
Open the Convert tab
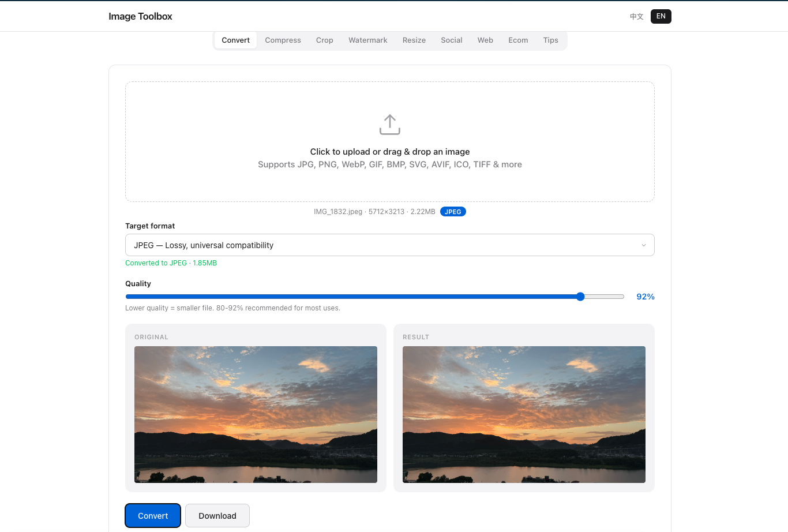tap(236, 40)
